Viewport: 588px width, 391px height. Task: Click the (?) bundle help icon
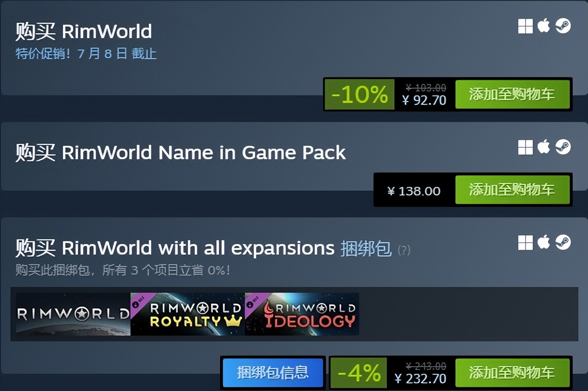404,250
